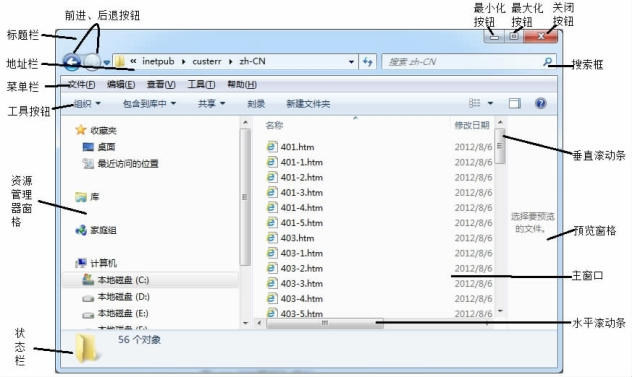
Task: Expand the view options dropdown arrow
Action: tap(491, 103)
